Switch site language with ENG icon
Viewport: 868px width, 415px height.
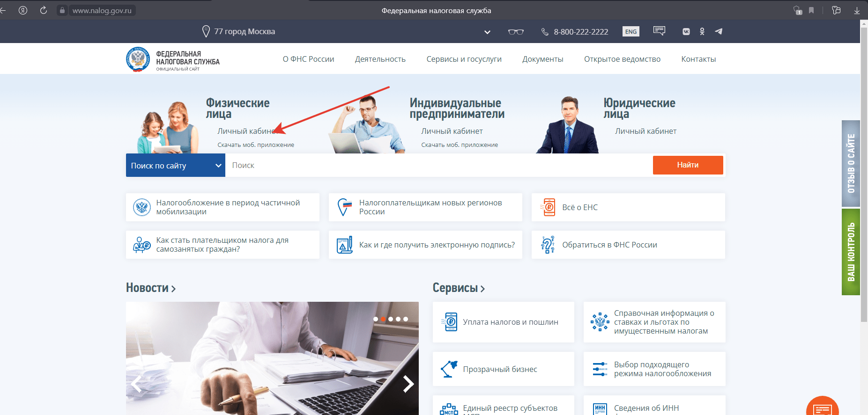pos(631,32)
